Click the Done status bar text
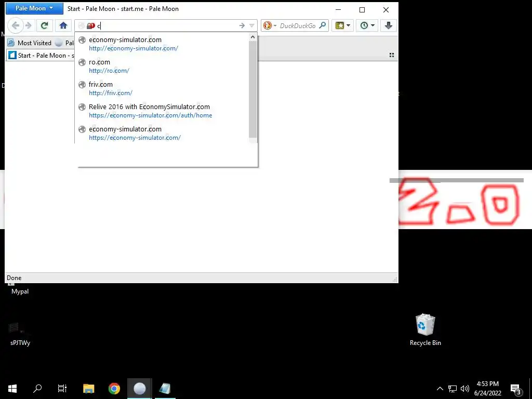This screenshot has height=399, width=532. tap(14, 278)
